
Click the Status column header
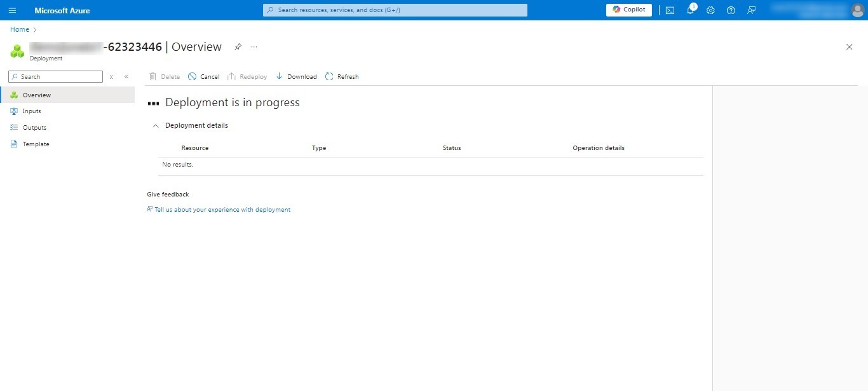click(452, 148)
